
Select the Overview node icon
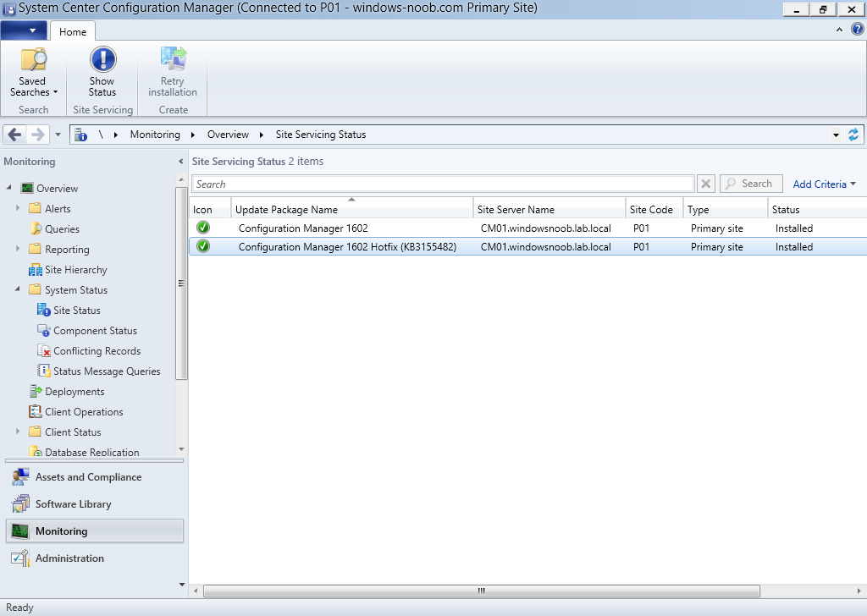coord(27,188)
